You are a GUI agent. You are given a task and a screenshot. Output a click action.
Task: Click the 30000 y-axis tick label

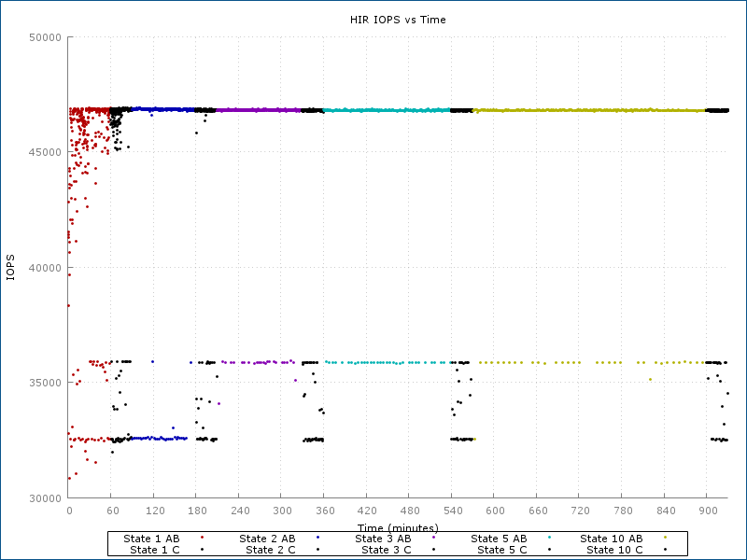tap(46, 498)
